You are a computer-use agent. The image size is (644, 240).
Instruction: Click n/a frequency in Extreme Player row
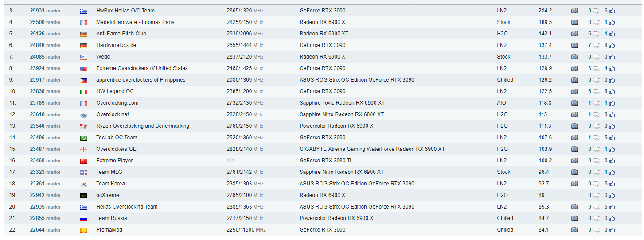click(x=230, y=161)
